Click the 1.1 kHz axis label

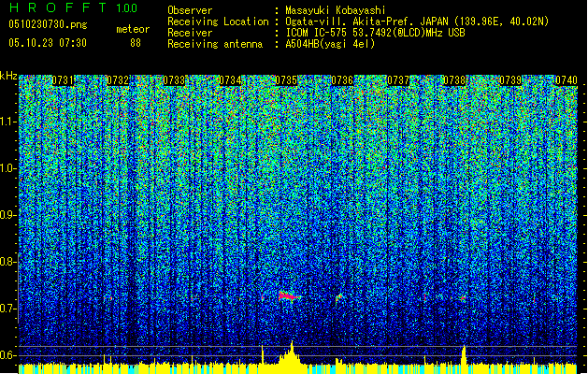point(8,122)
